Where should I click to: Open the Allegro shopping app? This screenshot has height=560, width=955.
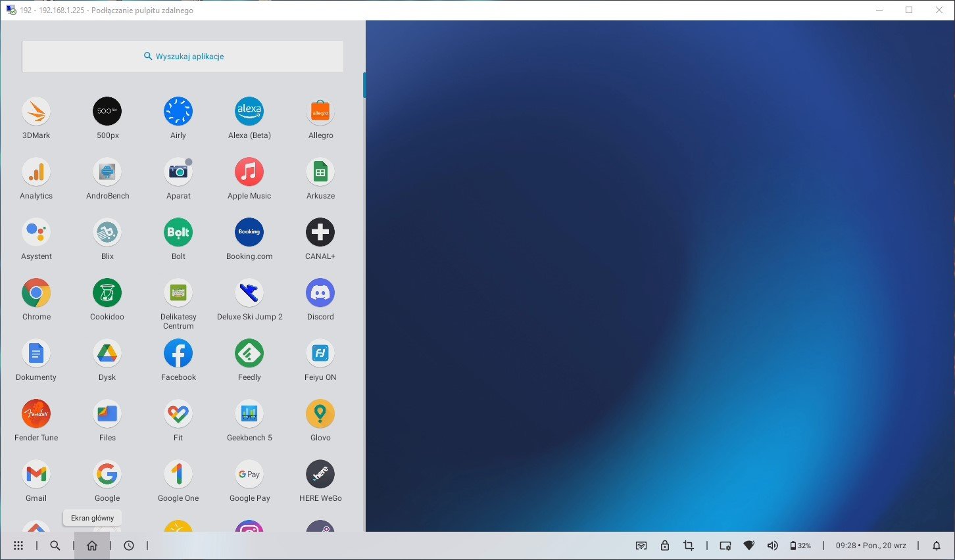[x=320, y=111]
